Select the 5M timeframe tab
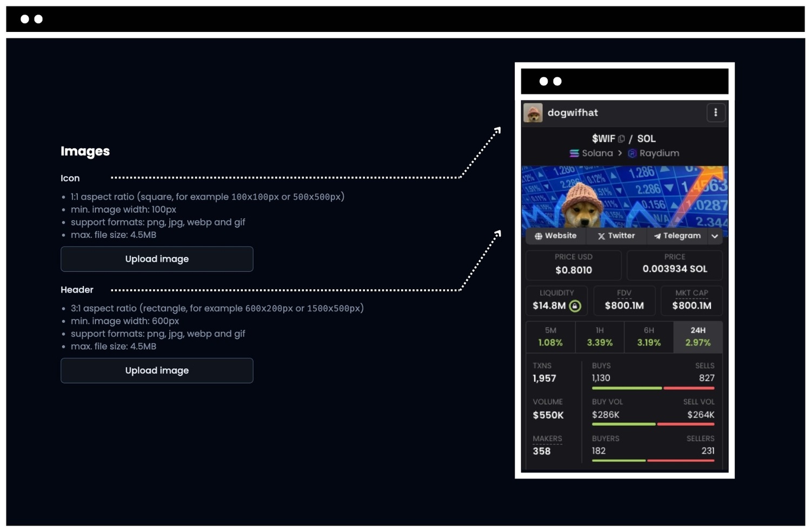The image size is (811, 532). pos(550,336)
